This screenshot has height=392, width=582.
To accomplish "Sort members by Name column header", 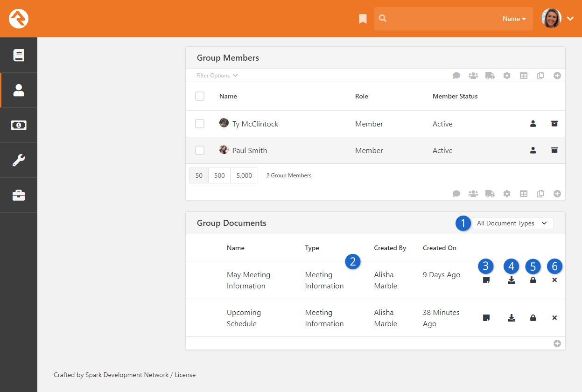I will pyautogui.click(x=228, y=96).
